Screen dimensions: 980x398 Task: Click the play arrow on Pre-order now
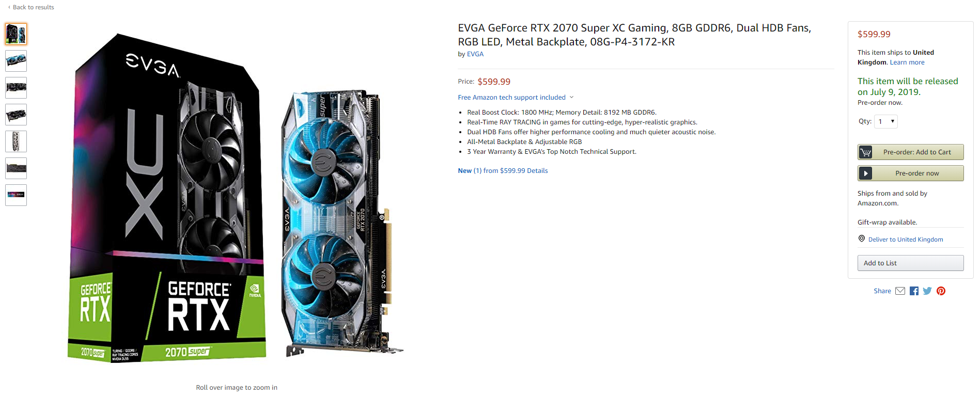[x=866, y=173]
